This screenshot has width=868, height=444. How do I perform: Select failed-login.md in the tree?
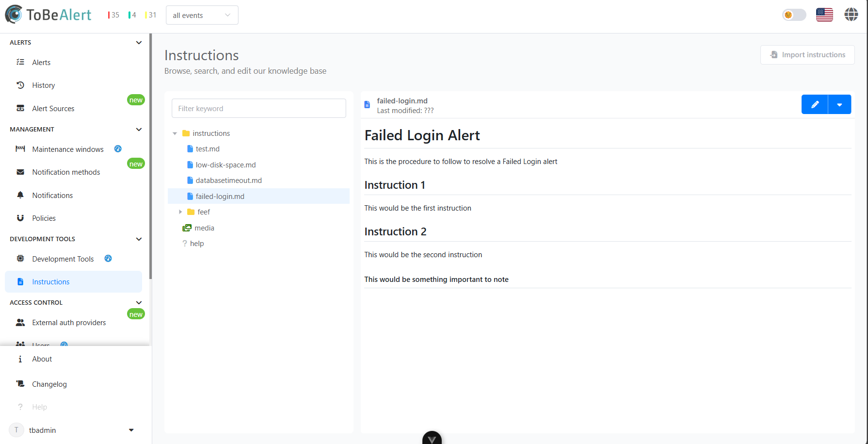coord(258,196)
